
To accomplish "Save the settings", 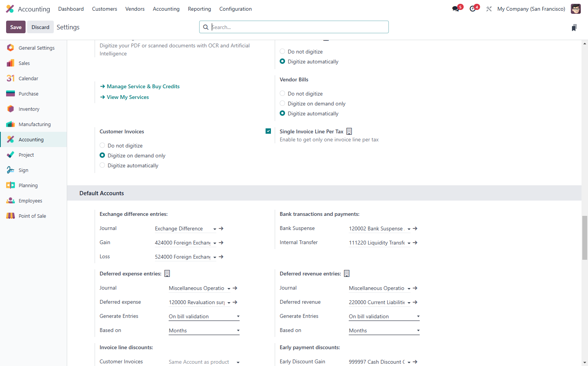I will click(x=16, y=27).
